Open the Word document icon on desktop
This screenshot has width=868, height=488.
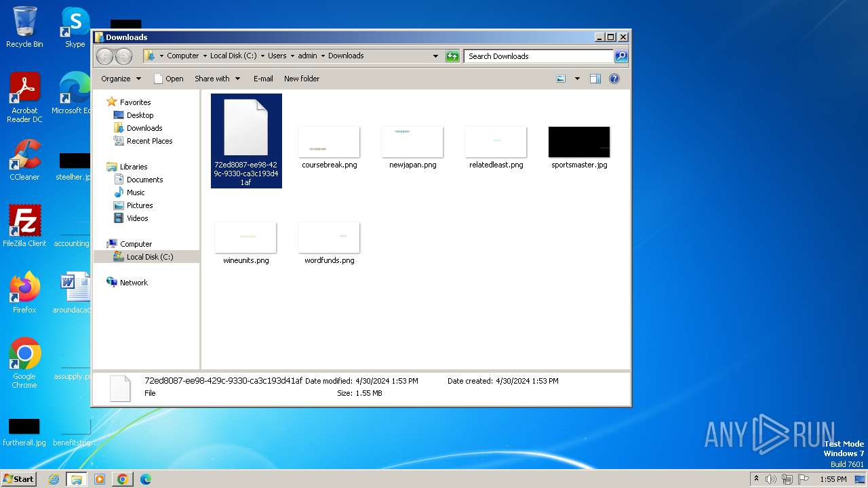click(x=72, y=293)
